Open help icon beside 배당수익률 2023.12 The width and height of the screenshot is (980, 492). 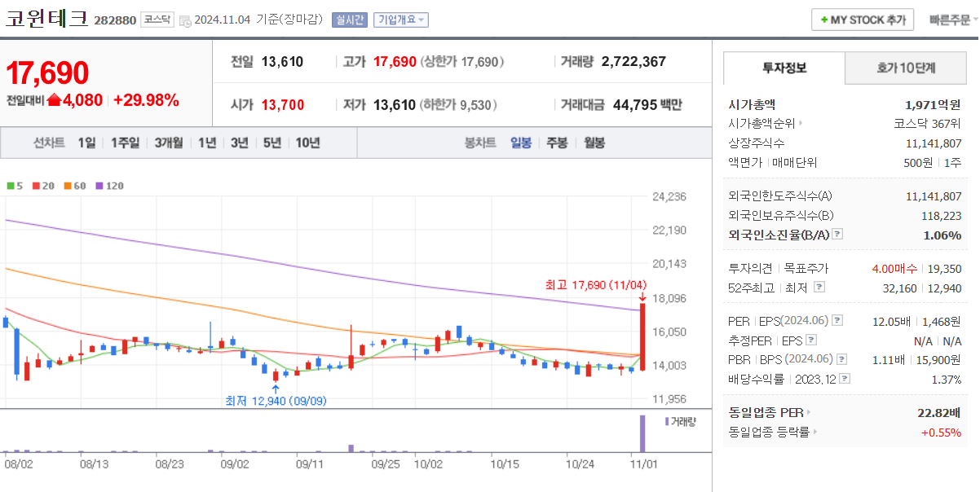click(x=845, y=379)
